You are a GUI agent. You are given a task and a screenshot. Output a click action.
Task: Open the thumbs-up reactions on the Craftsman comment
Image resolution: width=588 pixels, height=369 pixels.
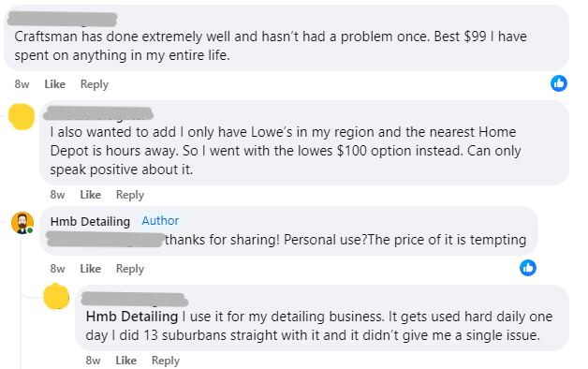point(558,83)
